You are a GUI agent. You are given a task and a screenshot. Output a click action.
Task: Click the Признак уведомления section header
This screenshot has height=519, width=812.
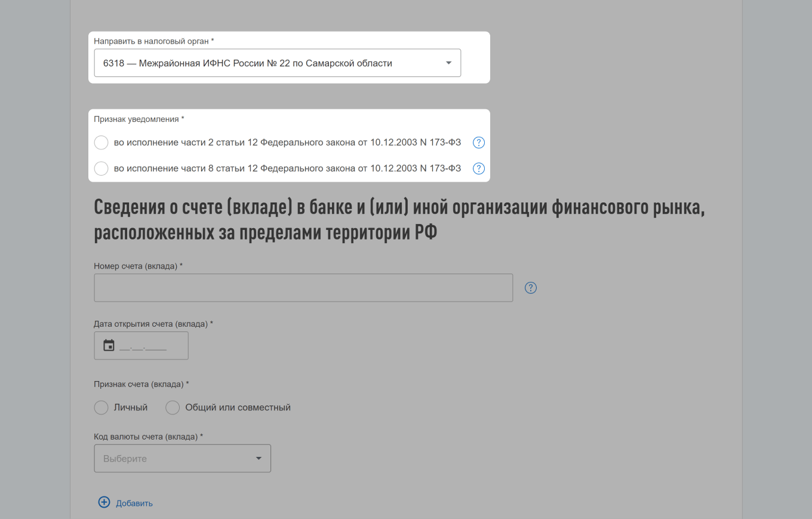pyautogui.click(x=138, y=119)
